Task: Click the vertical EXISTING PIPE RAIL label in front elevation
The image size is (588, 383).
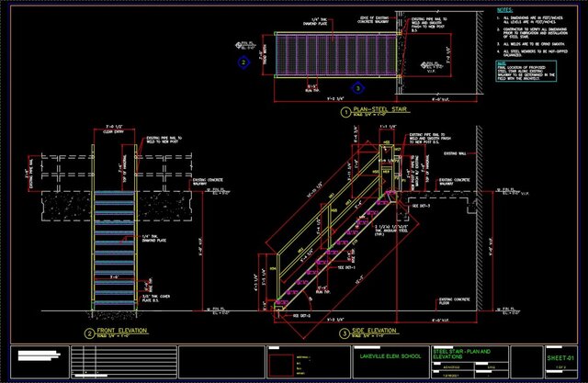Action: [x=31, y=174]
